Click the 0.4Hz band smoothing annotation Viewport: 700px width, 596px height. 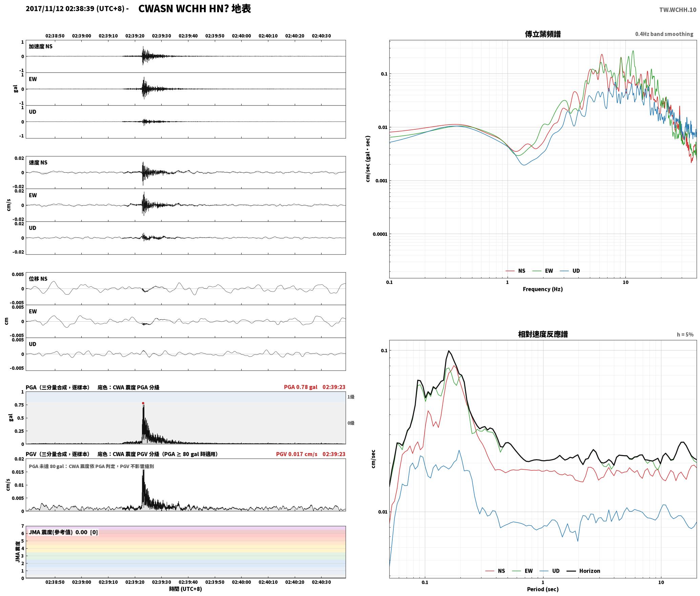pos(664,34)
